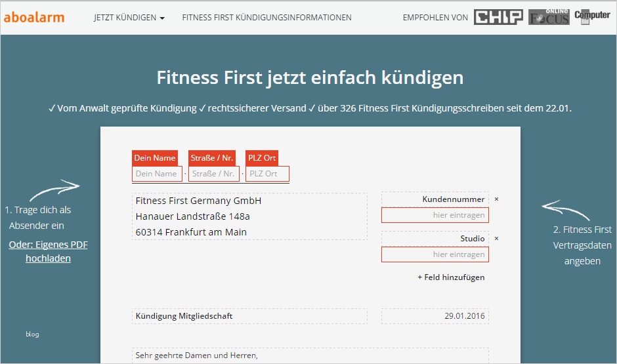Viewport: 617px width, 364px height.
Task: Click the PLZ Ort input field
Action: tap(267, 174)
